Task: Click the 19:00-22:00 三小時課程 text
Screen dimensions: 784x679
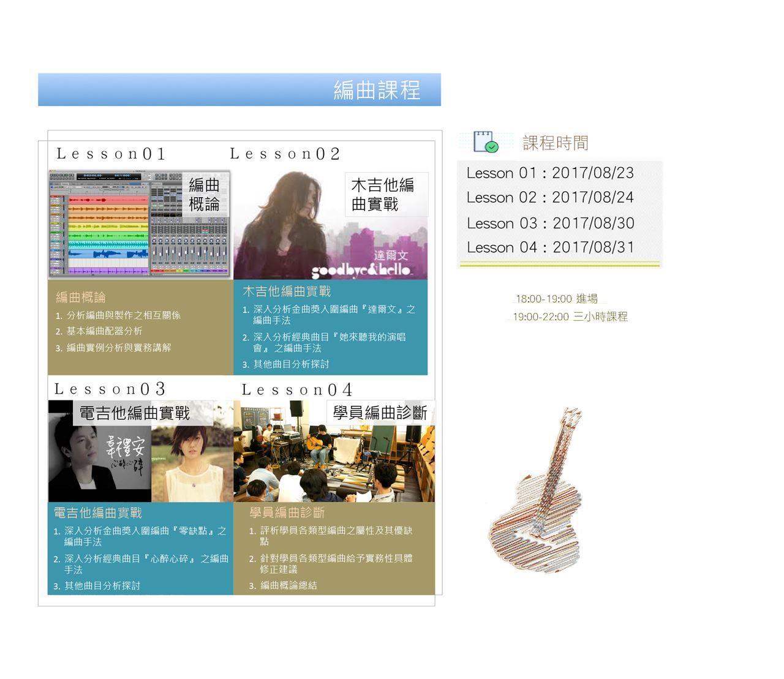Action: pyautogui.click(x=570, y=317)
